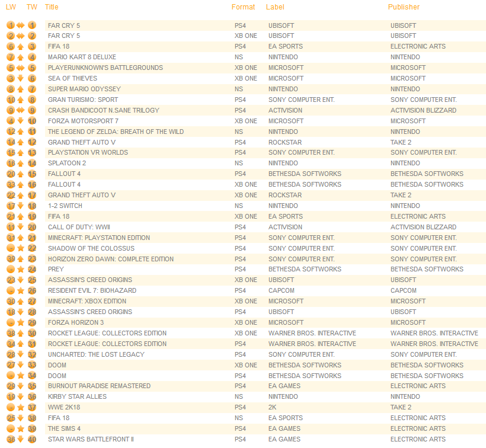Click the no-change arrow beside Crash Bandicoot N.Sane Trilogy
The image size is (486, 448).
pos(21,110)
